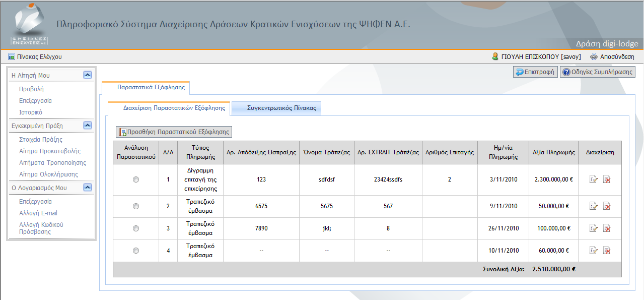Open Αίτημα Προκαταβολής in the sidebar
644x300 pixels.
(x=50, y=151)
